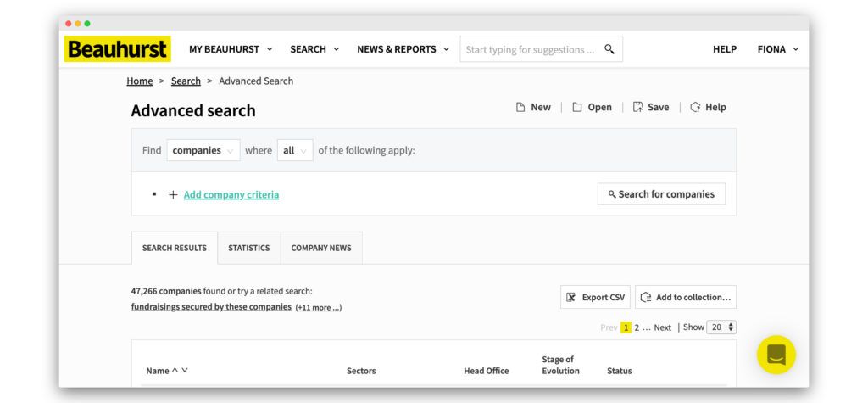Sort Name column descending arrow
Viewport: 868px width, 403px height.
point(185,370)
